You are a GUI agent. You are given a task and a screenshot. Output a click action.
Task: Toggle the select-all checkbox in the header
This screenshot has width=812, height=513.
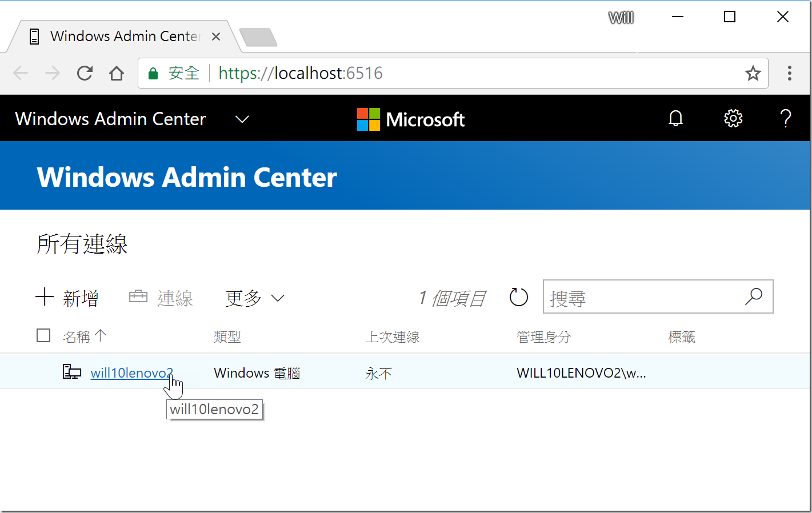click(43, 335)
